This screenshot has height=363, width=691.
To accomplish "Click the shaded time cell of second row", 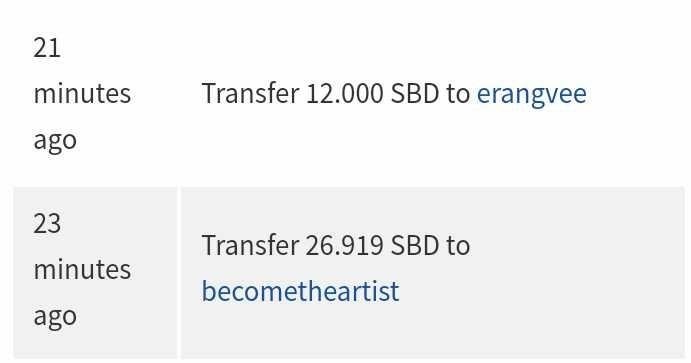I will [95, 272].
